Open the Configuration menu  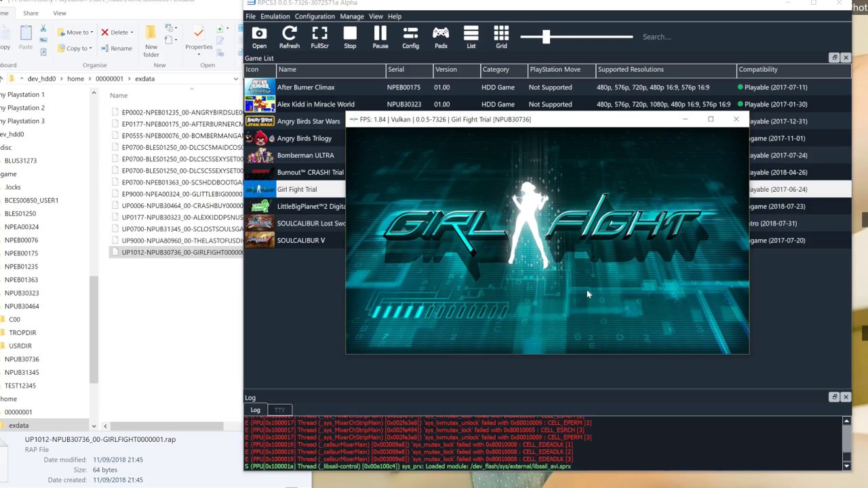tap(315, 16)
